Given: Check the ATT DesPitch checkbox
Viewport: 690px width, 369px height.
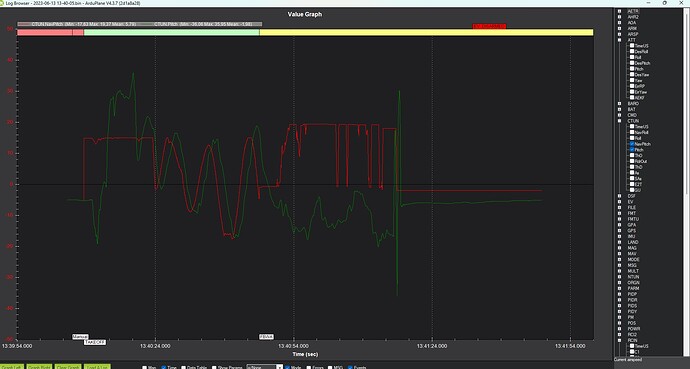Looking at the screenshot, I should pyautogui.click(x=632, y=63).
